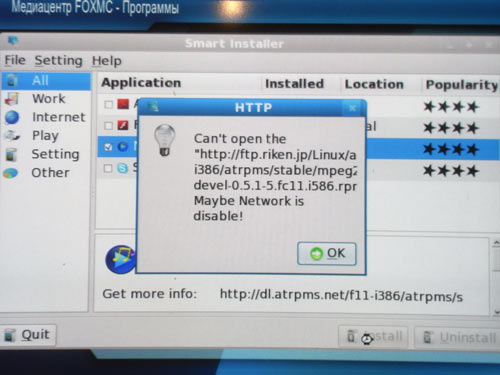The height and width of the screenshot is (375, 500).
Task: Select the Work category
Action: click(46, 99)
